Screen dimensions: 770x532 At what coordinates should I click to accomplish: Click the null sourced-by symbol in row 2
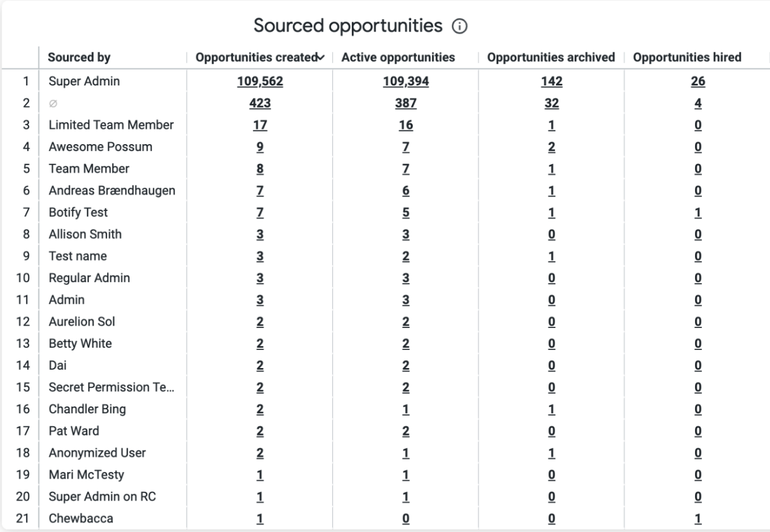pos(53,103)
